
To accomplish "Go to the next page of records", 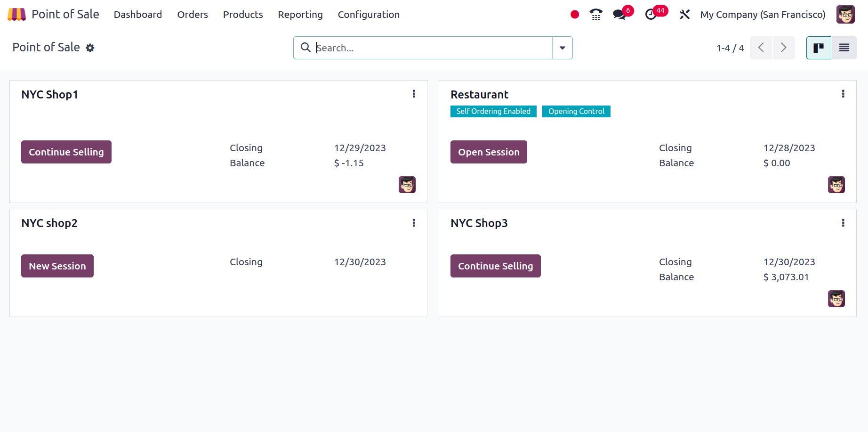I will 784,48.
